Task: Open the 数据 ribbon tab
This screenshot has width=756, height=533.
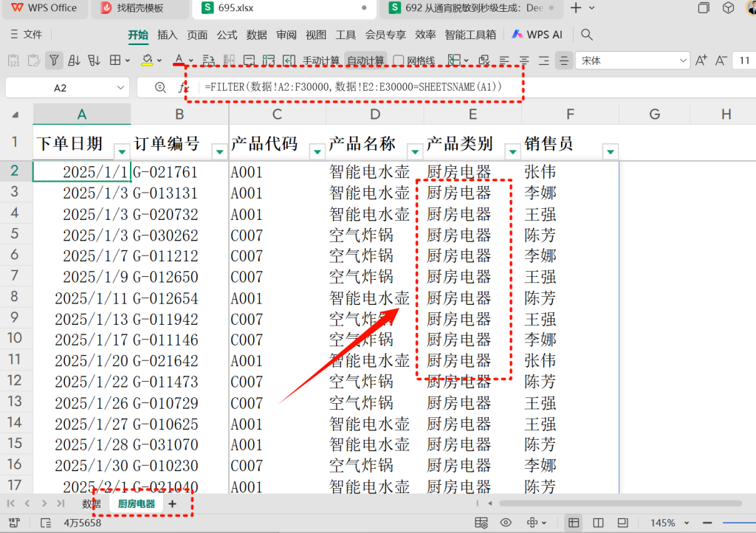Action: pyautogui.click(x=256, y=35)
